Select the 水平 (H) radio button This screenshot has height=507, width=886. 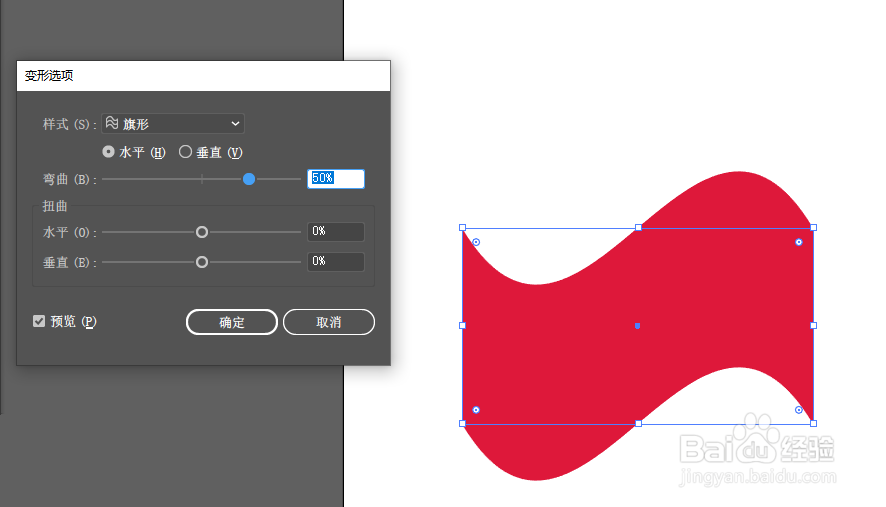(108, 151)
